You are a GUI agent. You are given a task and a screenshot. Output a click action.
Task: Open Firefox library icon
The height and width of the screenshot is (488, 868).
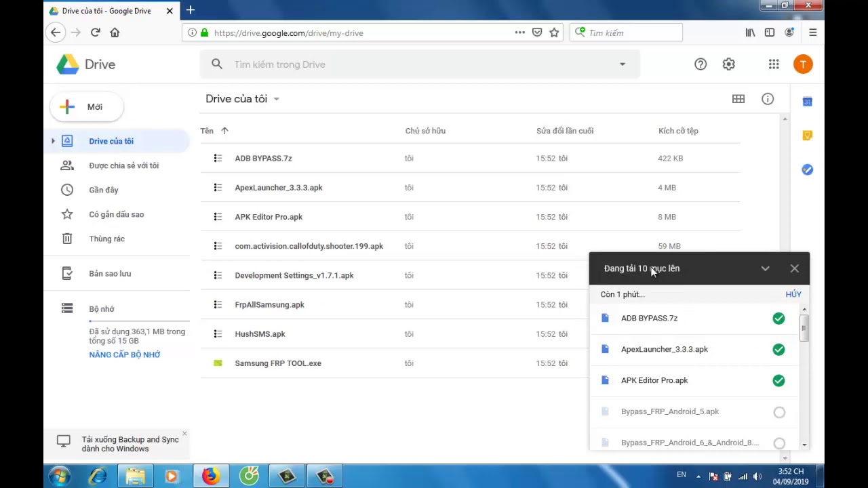coord(750,33)
